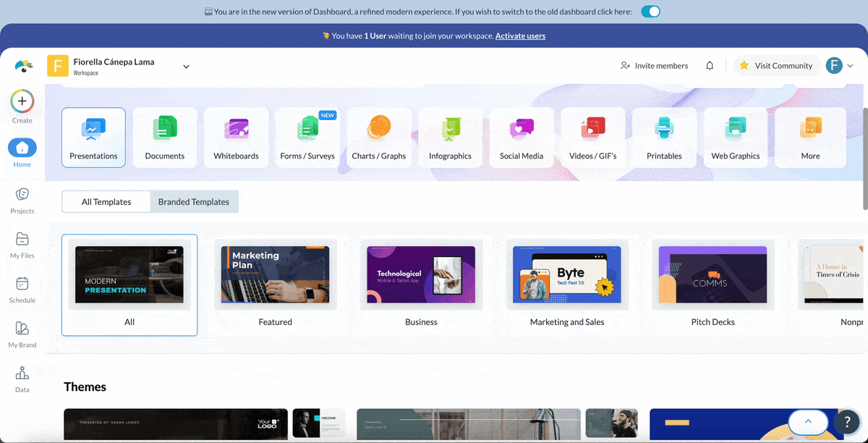Open the workspace dropdown next to Fiorella Cánepa Lama
Viewport: 868px width, 443px height.
[186, 65]
